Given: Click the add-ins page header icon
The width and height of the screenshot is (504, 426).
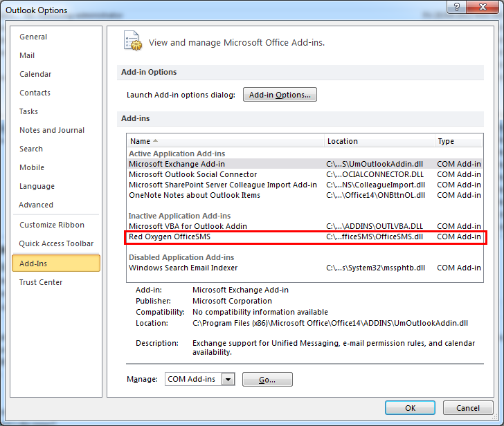Looking at the screenshot, I should pyautogui.click(x=133, y=41).
